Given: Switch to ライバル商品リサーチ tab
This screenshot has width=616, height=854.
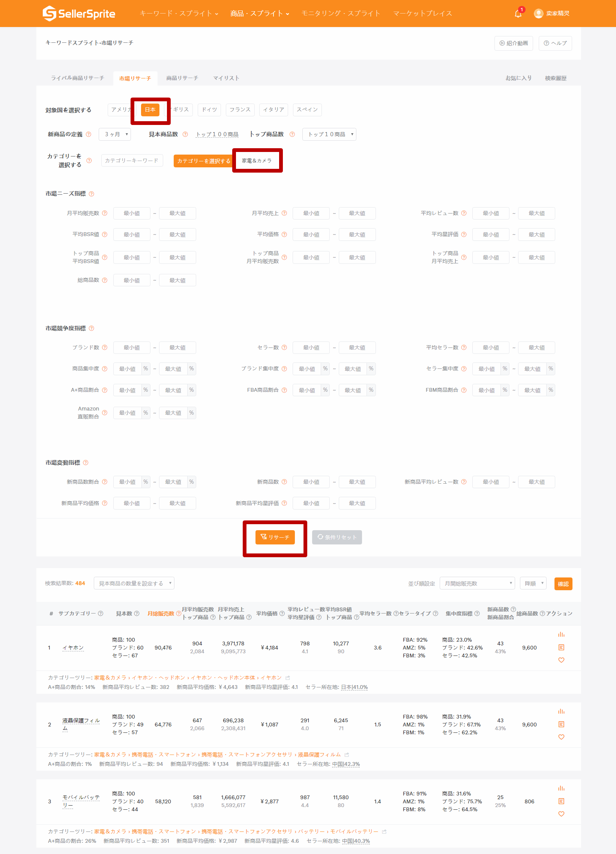Looking at the screenshot, I should [78, 78].
